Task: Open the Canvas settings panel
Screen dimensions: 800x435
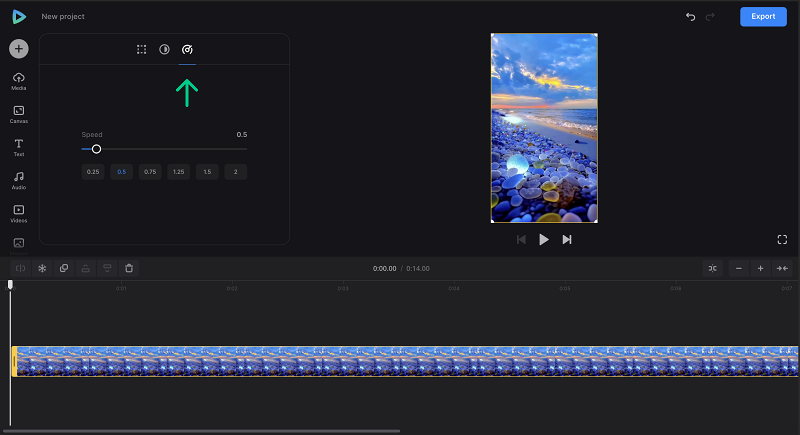Action: coord(18,114)
